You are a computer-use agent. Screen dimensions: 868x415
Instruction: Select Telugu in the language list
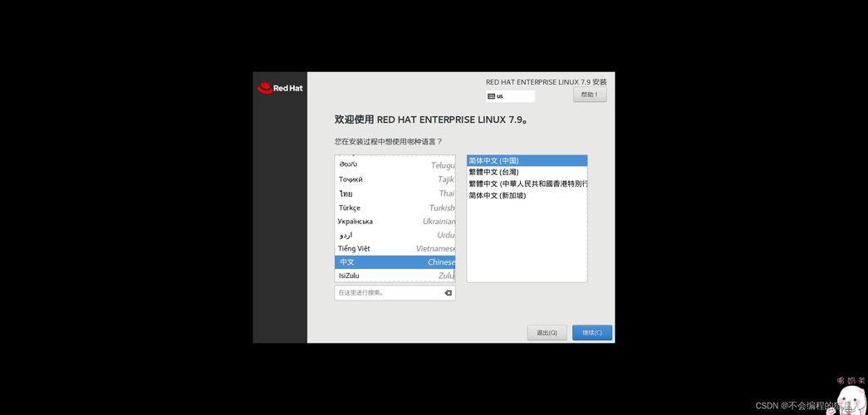pos(395,165)
